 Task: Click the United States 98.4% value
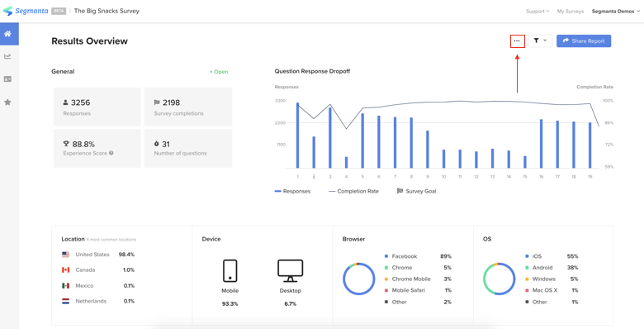pos(126,255)
